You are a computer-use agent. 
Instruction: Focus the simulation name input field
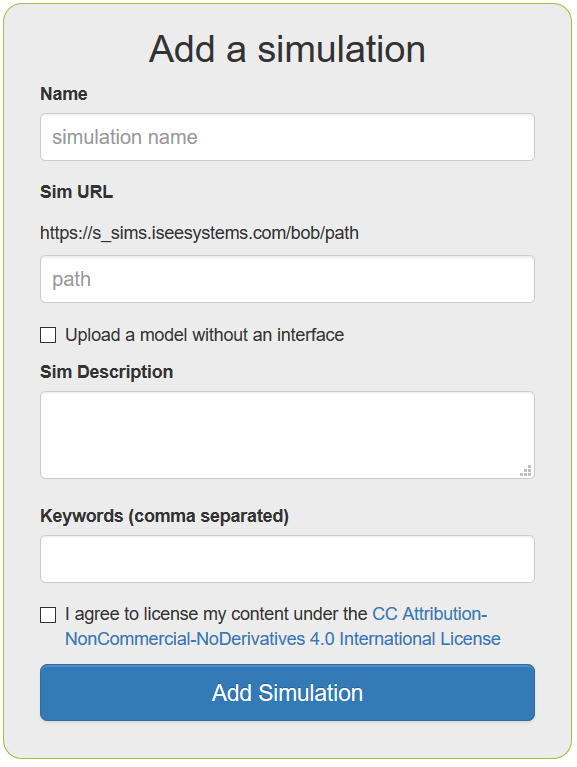point(288,137)
